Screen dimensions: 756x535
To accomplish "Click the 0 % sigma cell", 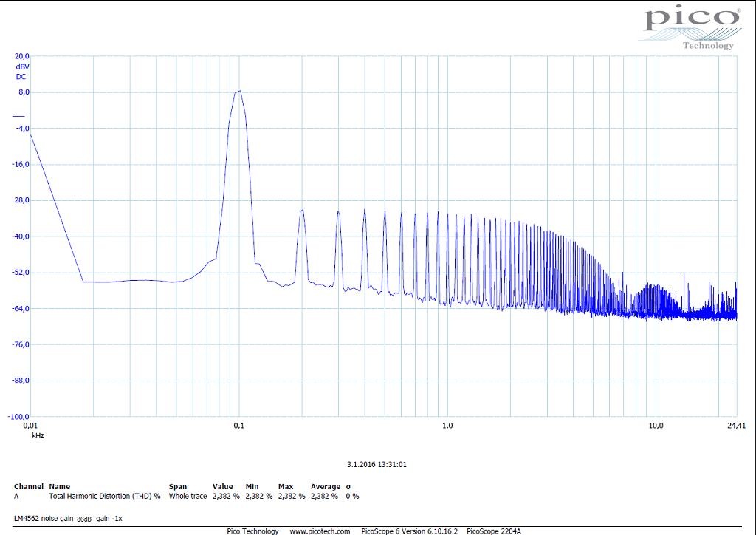I will [352, 496].
